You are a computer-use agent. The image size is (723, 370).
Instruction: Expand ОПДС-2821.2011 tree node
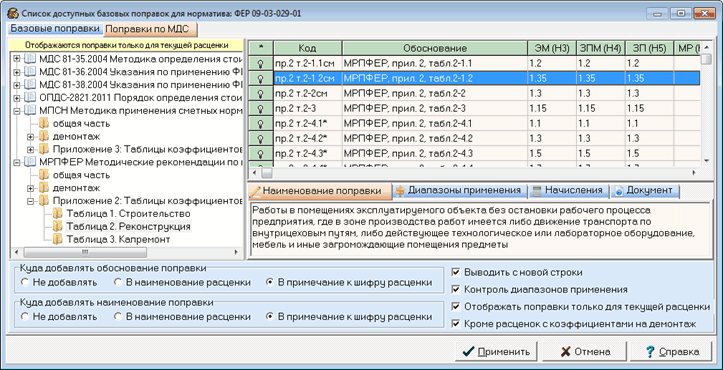pos(17,98)
